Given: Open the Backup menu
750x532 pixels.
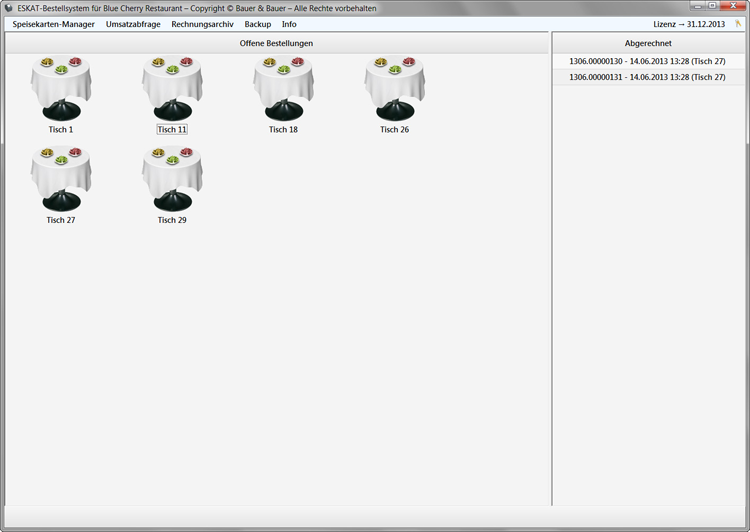Looking at the screenshot, I should coord(258,24).
